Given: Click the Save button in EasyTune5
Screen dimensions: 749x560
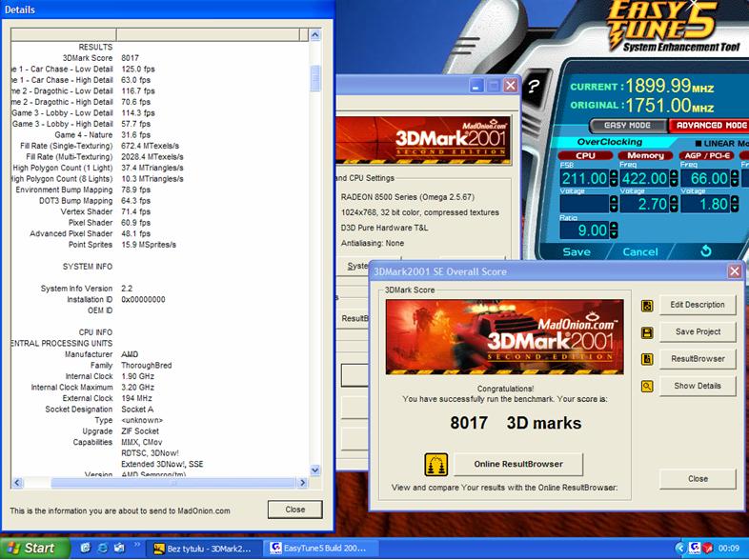Looking at the screenshot, I should point(577,252).
